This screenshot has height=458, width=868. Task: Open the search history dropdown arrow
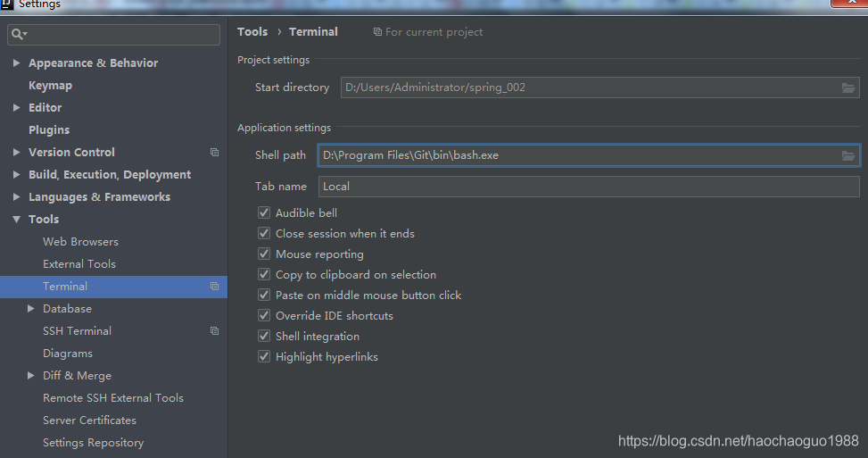click(25, 34)
